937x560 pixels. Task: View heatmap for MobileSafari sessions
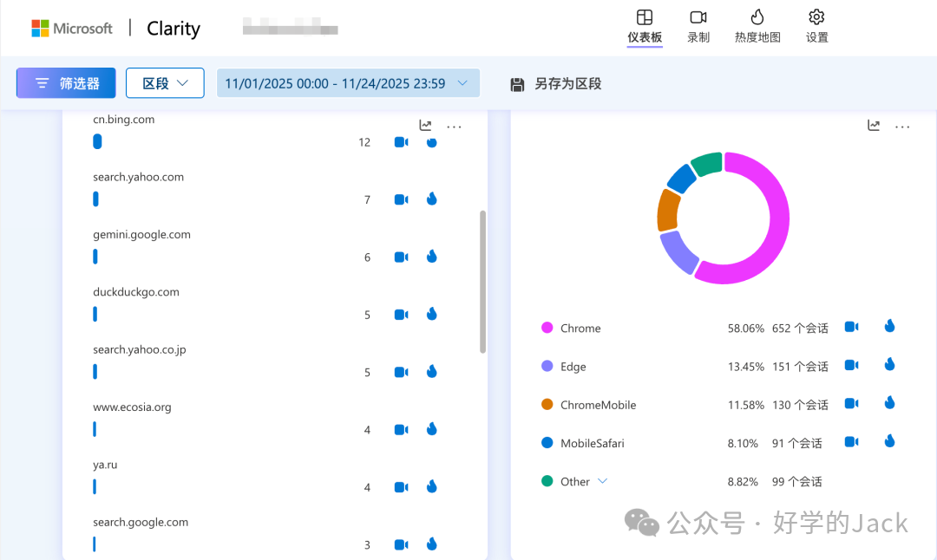[890, 441]
